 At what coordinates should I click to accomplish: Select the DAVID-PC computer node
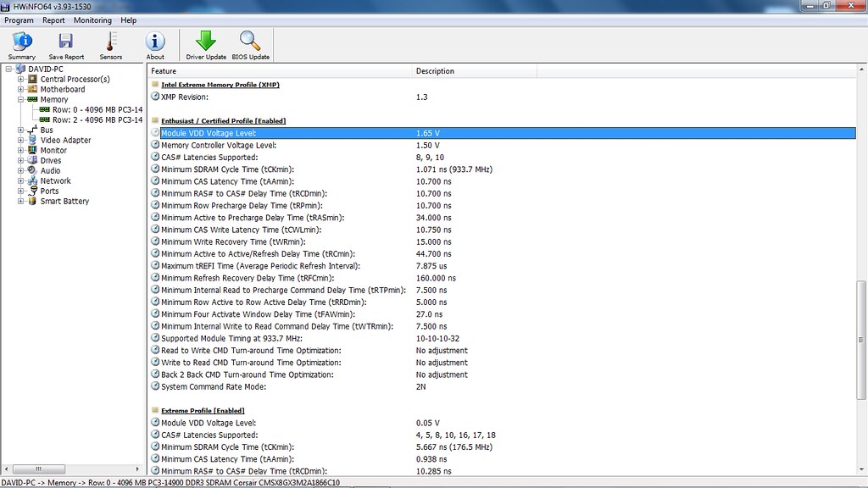[46, 69]
